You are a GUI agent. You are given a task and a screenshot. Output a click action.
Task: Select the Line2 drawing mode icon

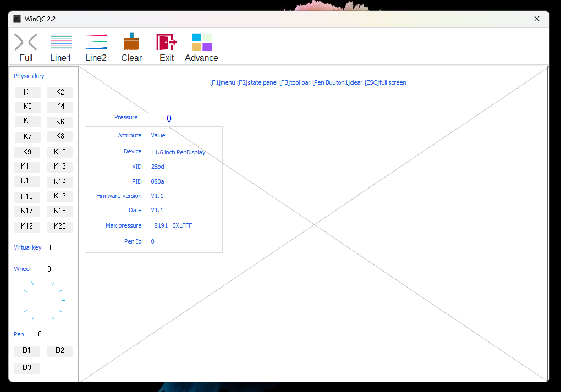(96, 42)
